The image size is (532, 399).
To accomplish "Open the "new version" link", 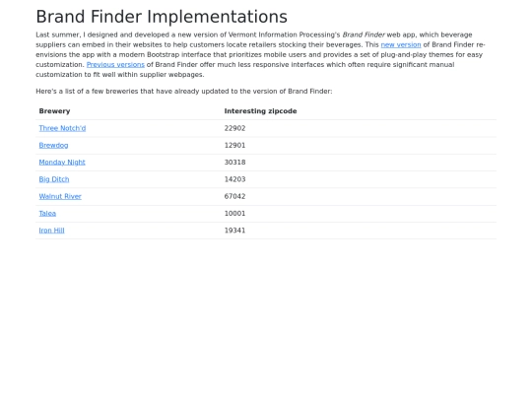I will pos(401,44).
